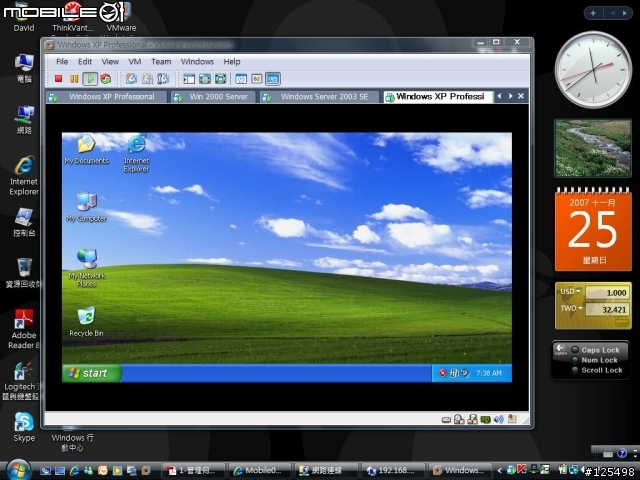Click the hard disk status bar icon
Image resolution: width=640 pixels, height=480 pixels.
446,420
